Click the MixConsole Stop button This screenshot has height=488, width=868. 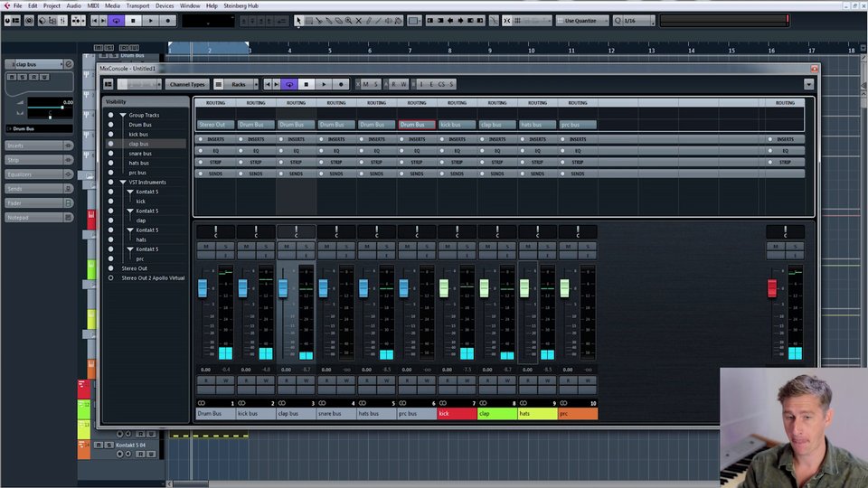tap(307, 84)
